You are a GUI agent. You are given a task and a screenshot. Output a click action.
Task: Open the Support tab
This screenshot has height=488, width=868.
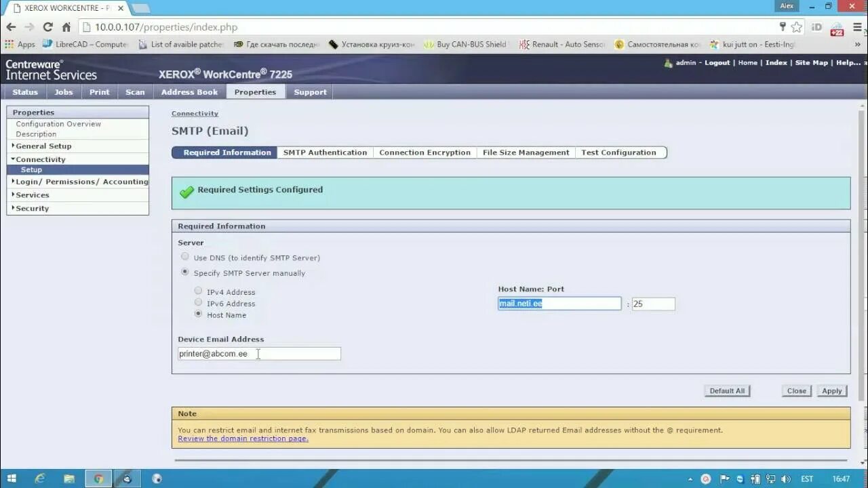pos(310,92)
